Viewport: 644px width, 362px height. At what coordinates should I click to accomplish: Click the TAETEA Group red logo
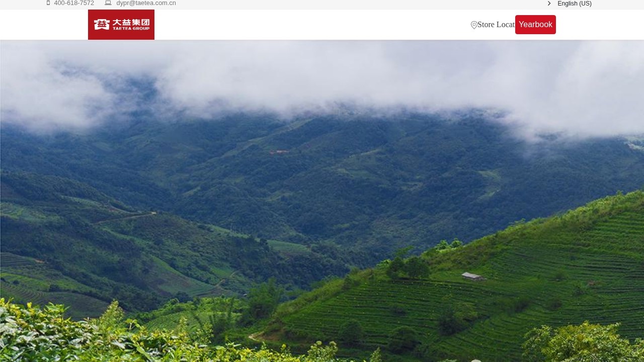(x=121, y=25)
